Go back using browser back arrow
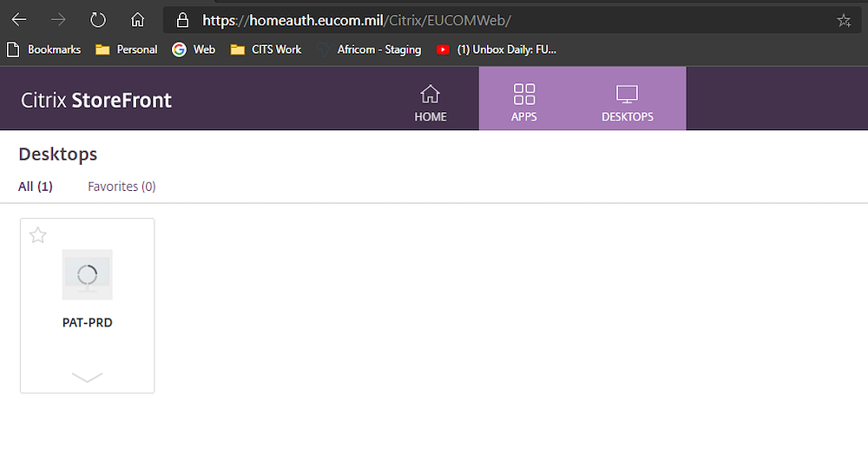This screenshot has width=868, height=454. pyautogui.click(x=19, y=21)
